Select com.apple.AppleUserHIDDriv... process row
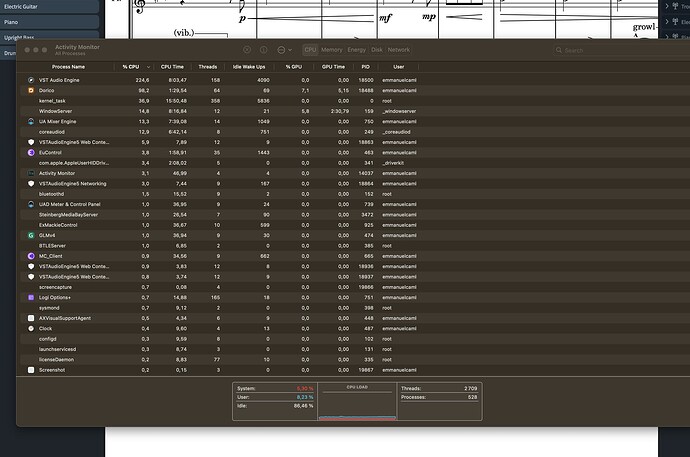 point(353,163)
